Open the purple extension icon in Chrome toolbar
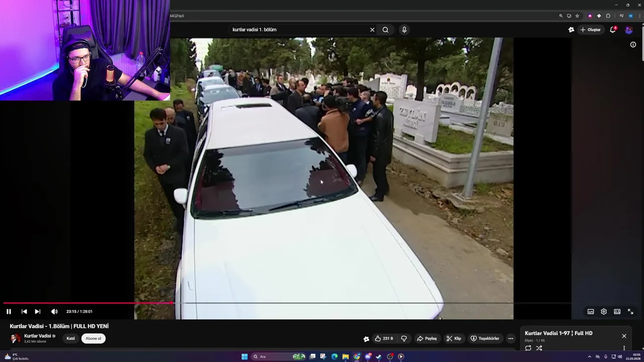The image size is (644, 362). [x=590, y=16]
